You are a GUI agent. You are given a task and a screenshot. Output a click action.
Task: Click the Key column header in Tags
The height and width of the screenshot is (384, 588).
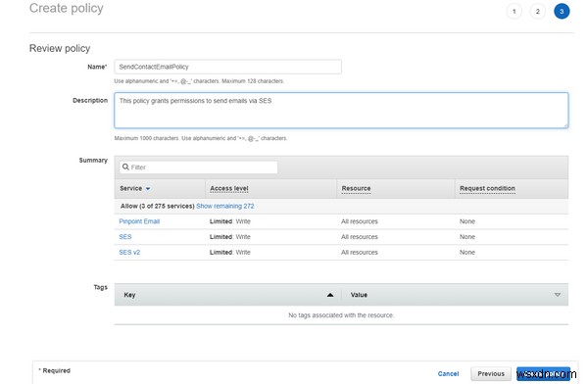click(x=129, y=295)
